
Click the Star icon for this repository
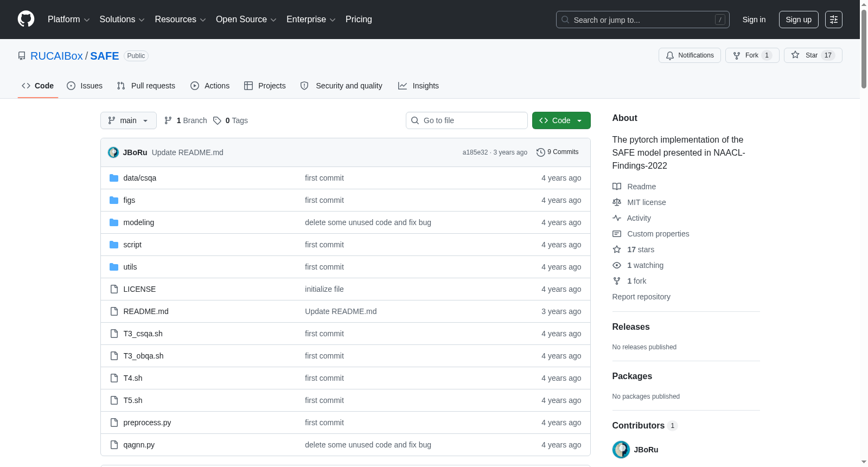[x=795, y=55]
